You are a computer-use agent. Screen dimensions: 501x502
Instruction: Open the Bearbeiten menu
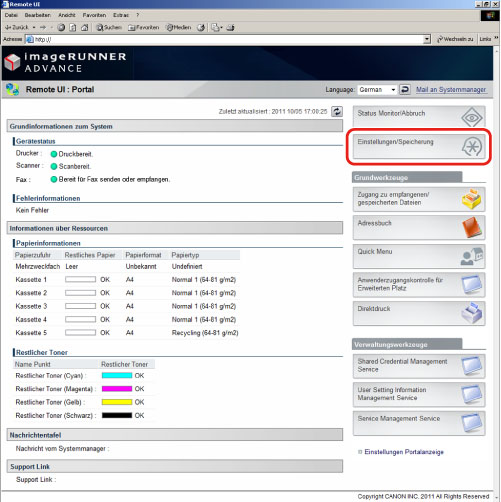coord(38,15)
